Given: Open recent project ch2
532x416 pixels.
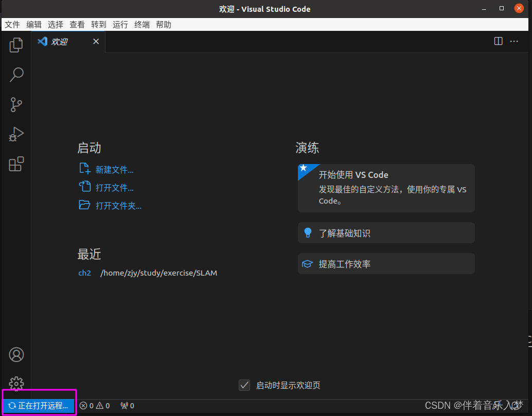Looking at the screenshot, I should pyautogui.click(x=84, y=273).
